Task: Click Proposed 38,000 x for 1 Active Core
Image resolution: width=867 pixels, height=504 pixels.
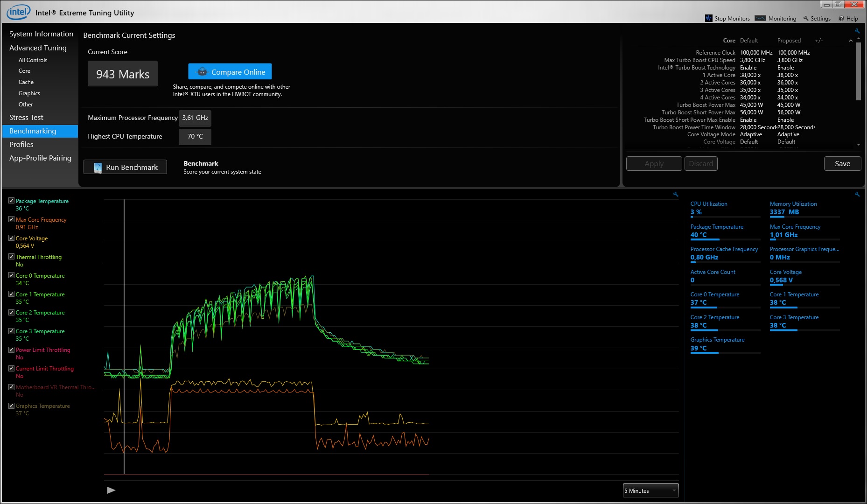Action: point(788,75)
